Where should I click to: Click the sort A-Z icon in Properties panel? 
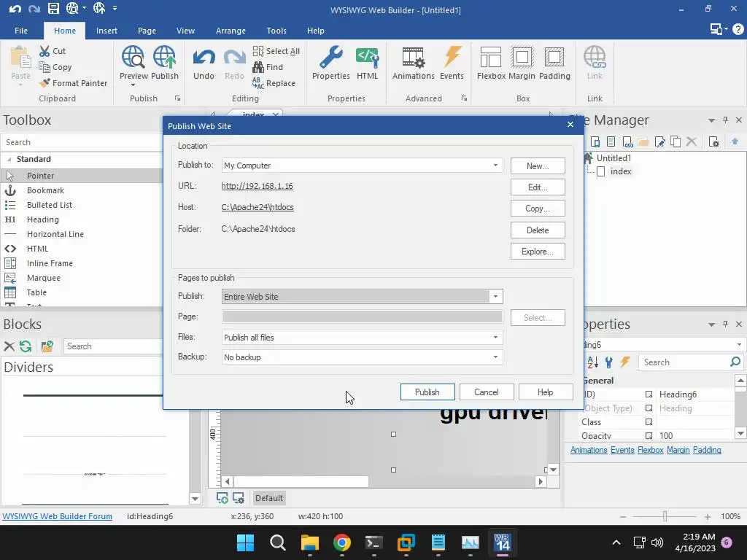point(592,362)
